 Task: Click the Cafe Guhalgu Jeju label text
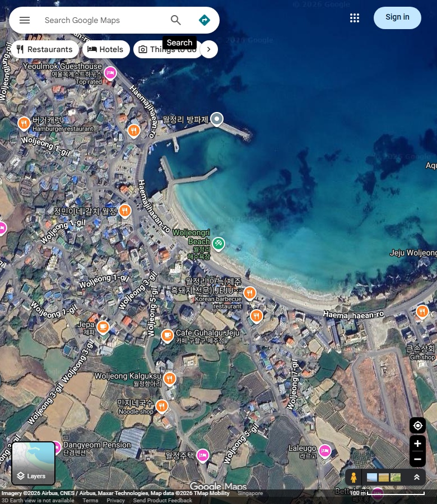click(x=207, y=333)
